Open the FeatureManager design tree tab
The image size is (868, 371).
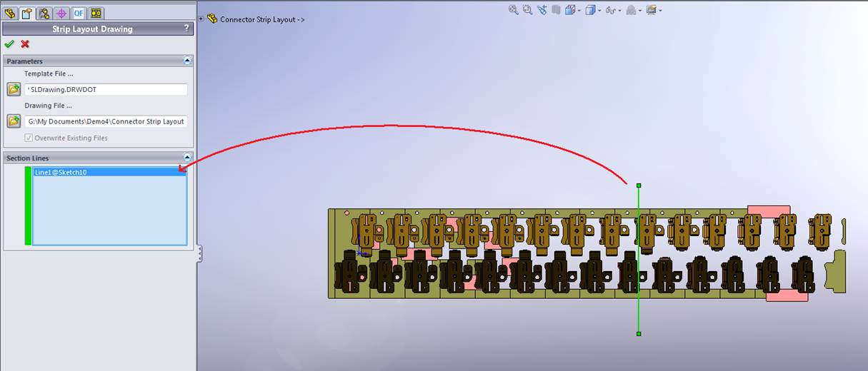click(x=10, y=13)
